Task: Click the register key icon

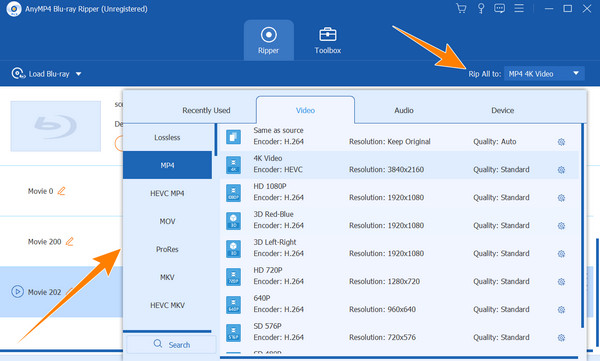Action: [481, 8]
